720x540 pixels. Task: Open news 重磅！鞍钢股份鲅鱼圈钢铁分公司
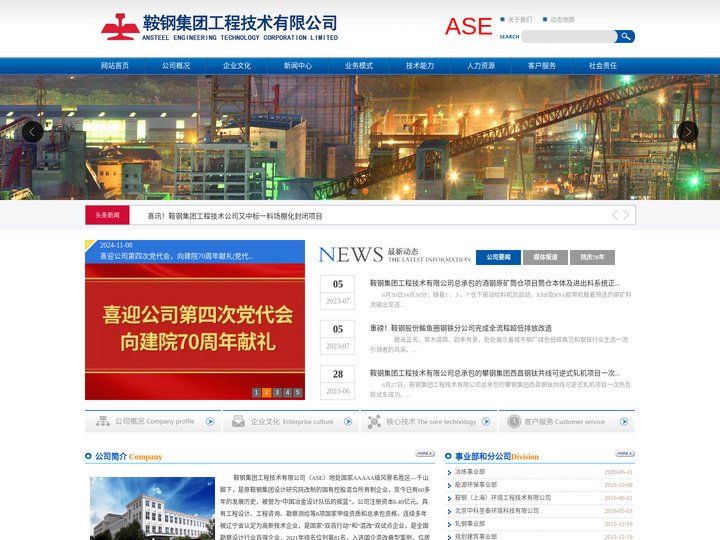(x=461, y=328)
